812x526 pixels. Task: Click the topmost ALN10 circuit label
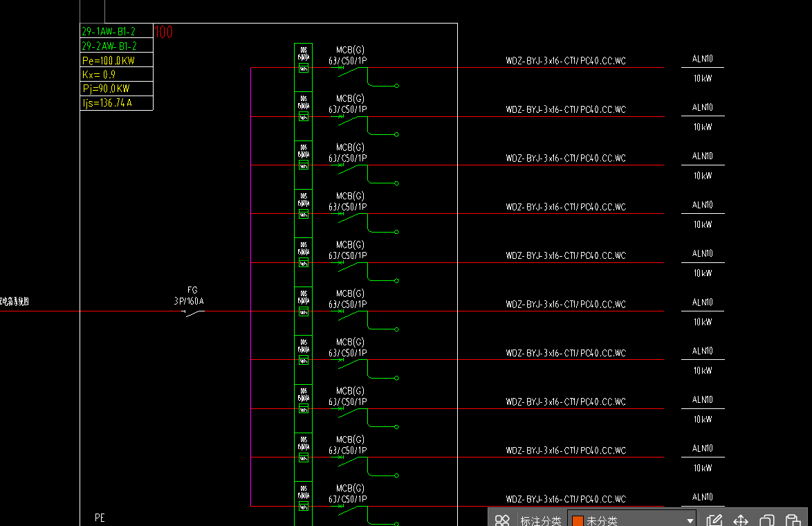[x=702, y=59]
